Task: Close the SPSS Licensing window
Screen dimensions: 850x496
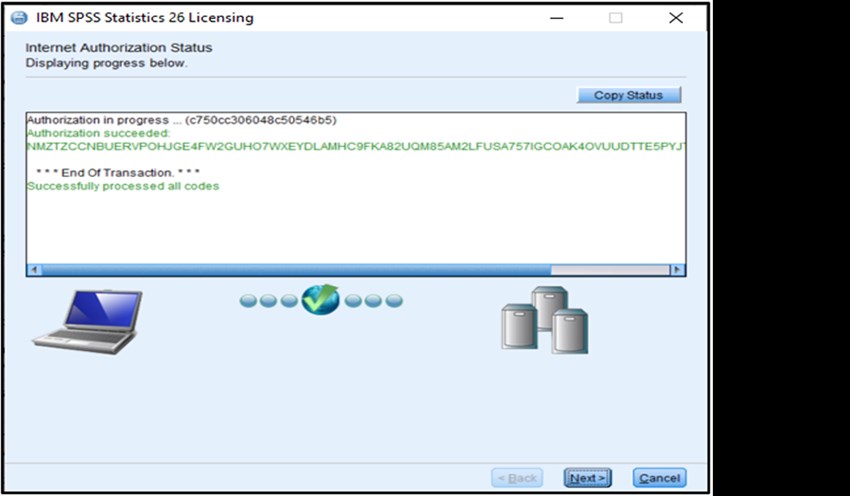Action: [x=676, y=18]
